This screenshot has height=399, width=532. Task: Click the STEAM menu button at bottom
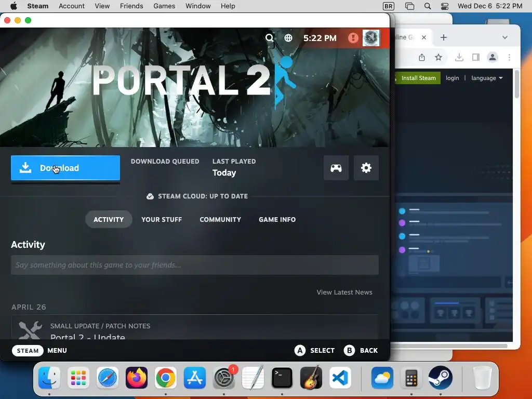click(28, 351)
